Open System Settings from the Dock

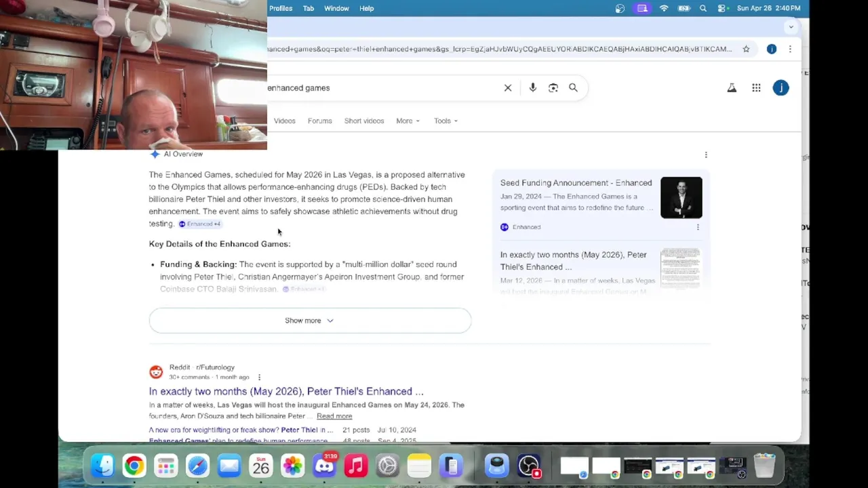388,466
